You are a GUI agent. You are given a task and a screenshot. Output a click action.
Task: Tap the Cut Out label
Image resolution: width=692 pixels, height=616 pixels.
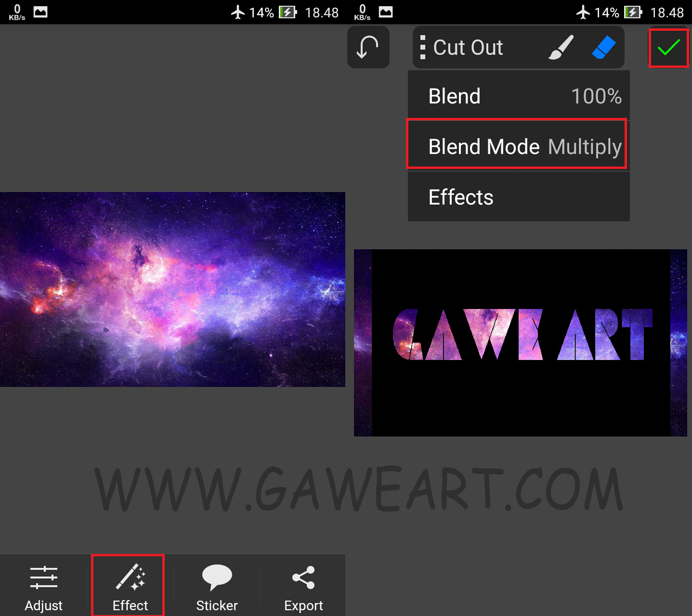tap(468, 47)
